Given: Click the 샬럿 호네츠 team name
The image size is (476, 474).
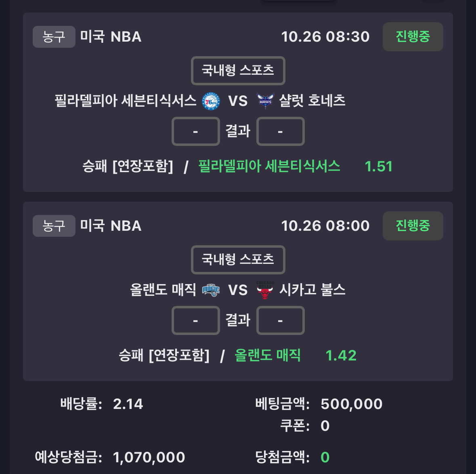Looking at the screenshot, I should pyautogui.click(x=312, y=101).
